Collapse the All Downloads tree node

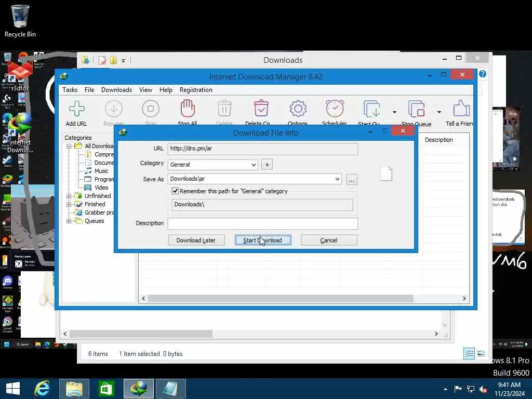click(x=69, y=146)
